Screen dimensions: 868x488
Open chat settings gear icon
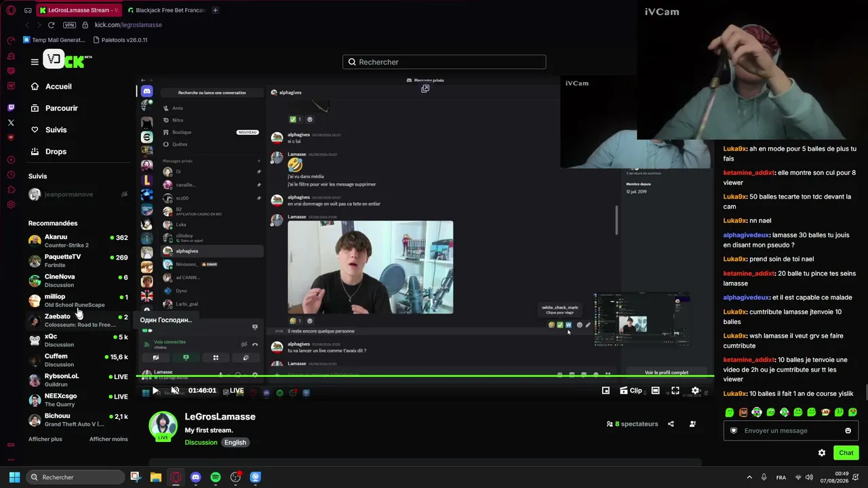click(x=822, y=453)
